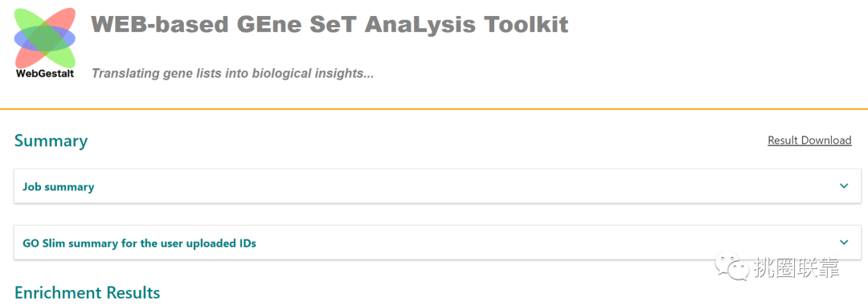This screenshot has height=306, width=868.
Task: Click the tagline about translating gene lists
Action: [232, 74]
